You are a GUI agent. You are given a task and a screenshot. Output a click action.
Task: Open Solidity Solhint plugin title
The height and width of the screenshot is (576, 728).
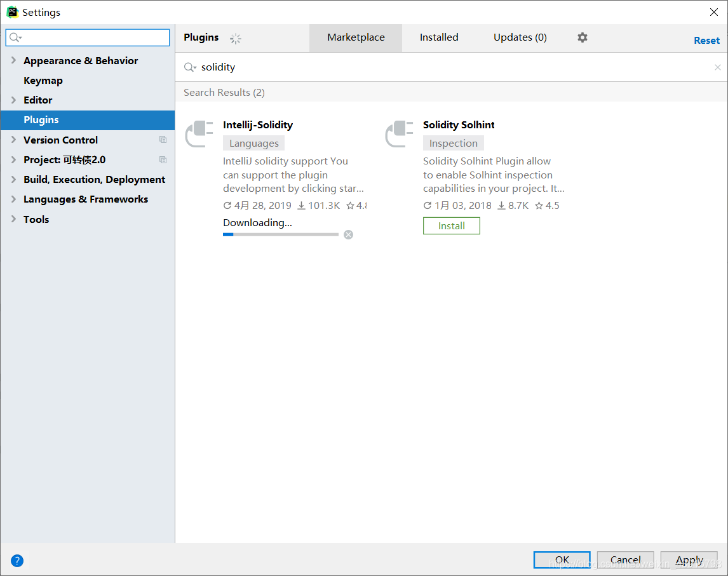[459, 125]
